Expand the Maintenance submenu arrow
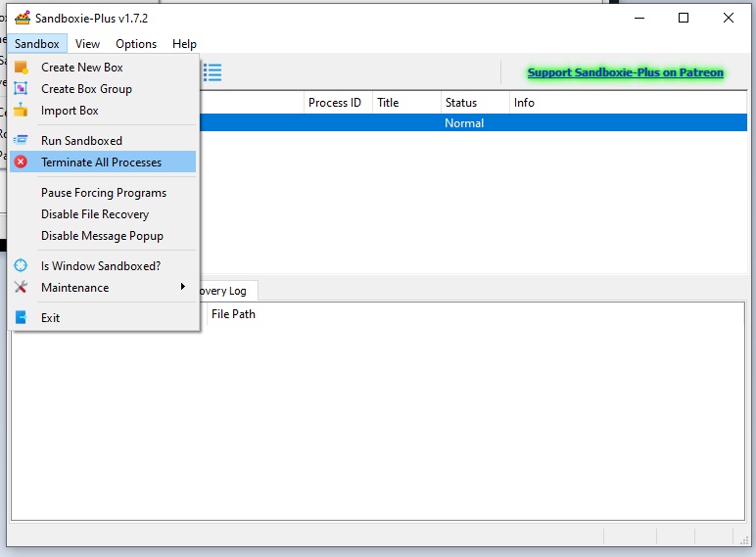This screenshot has height=557, width=756. click(183, 287)
